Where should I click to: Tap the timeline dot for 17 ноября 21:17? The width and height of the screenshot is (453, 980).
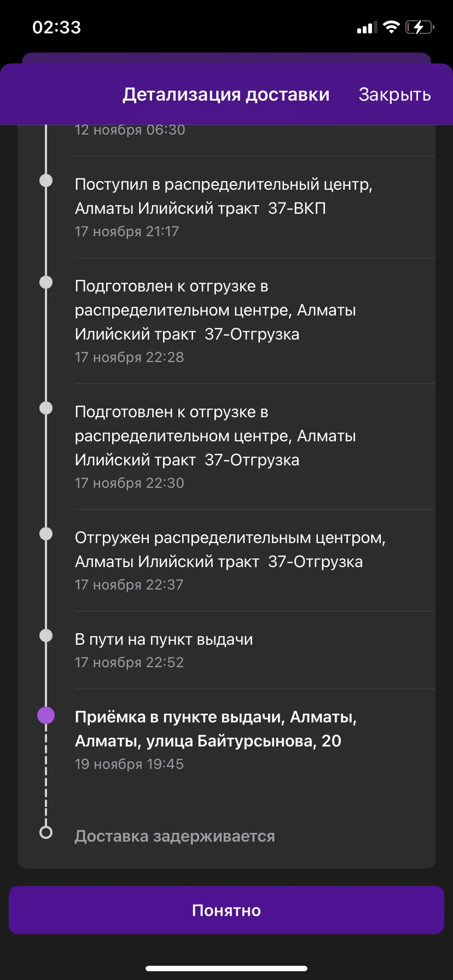[46, 180]
